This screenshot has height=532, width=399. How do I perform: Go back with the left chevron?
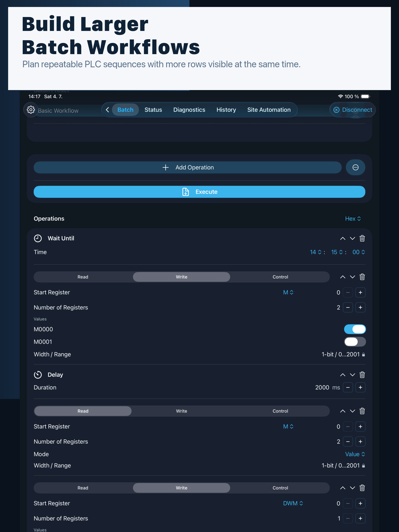(107, 110)
